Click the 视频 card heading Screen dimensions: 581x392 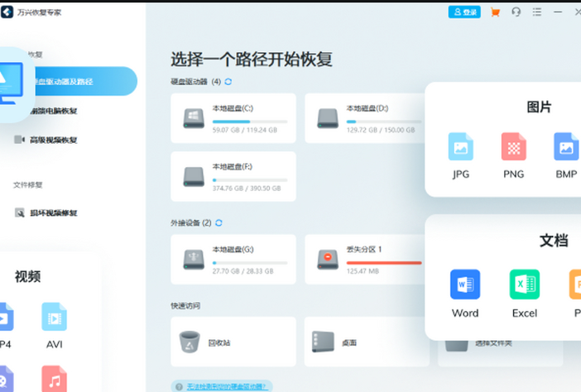[28, 276]
